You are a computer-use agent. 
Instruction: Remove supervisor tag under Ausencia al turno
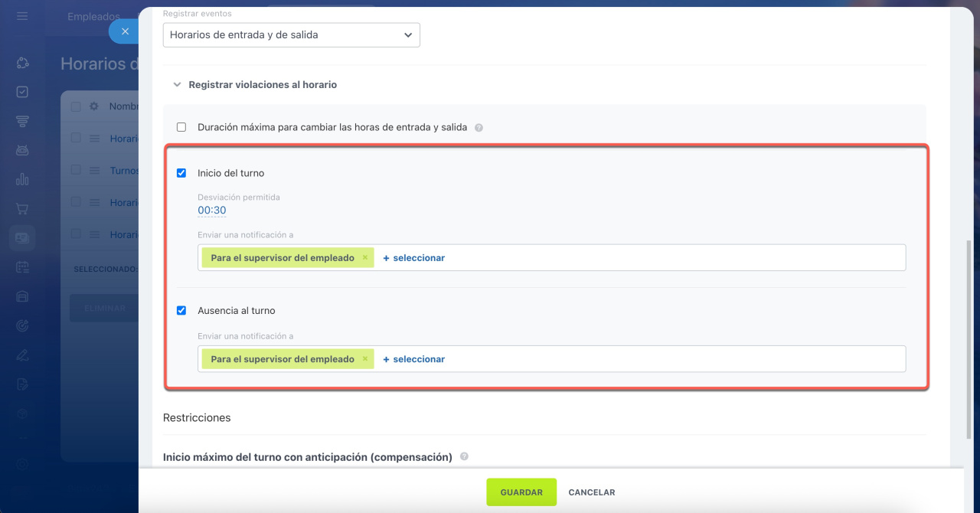[x=365, y=359]
